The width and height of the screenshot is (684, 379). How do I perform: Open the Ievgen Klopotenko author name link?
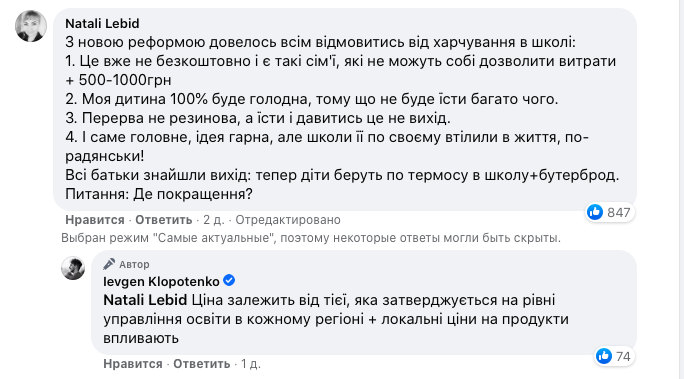click(x=161, y=282)
